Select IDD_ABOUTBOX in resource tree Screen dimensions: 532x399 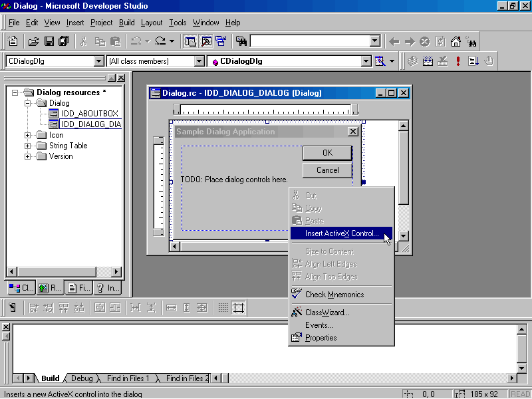pos(90,113)
